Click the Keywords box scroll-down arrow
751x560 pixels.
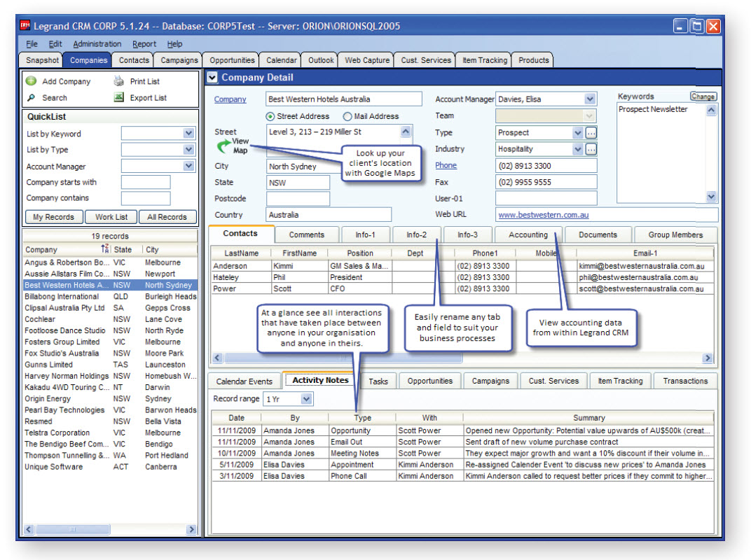(711, 196)
